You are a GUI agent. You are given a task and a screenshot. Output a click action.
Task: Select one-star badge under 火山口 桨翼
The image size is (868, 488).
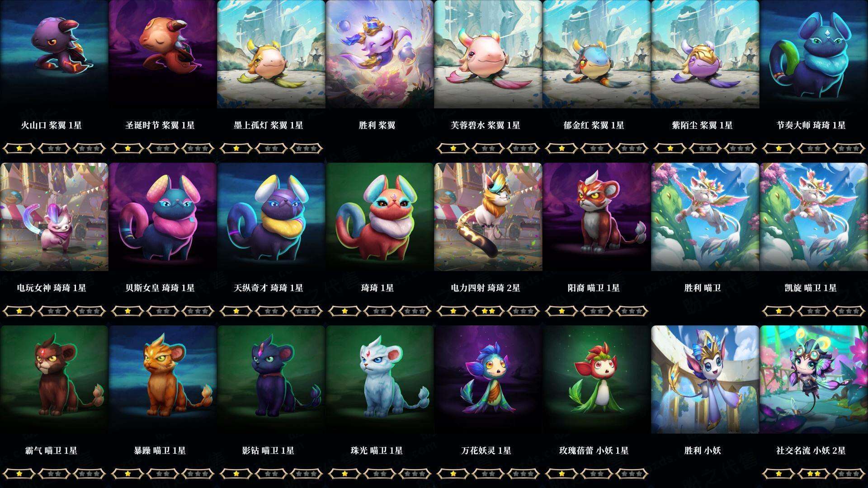click(19, 148)
